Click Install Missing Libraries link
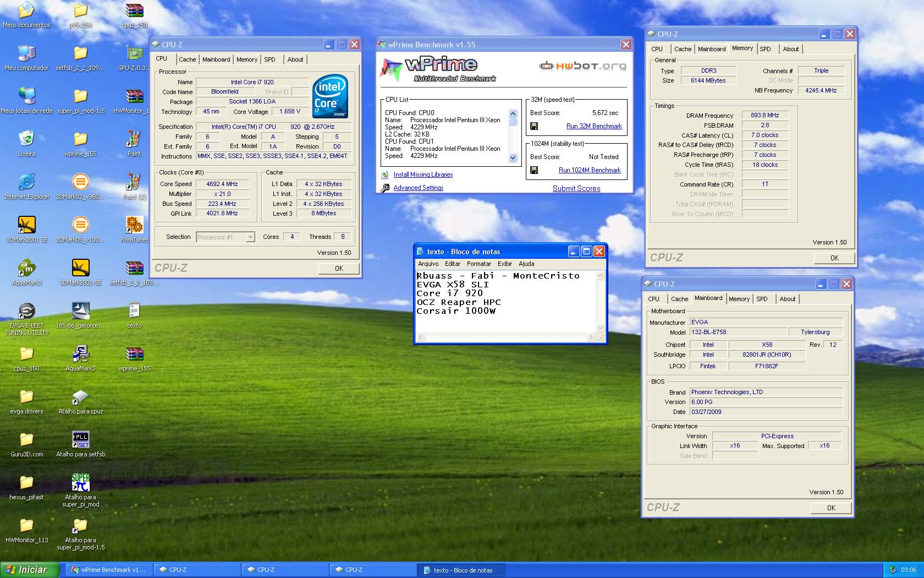This screenshot has width=924, height=578. [x=423, y=175]
